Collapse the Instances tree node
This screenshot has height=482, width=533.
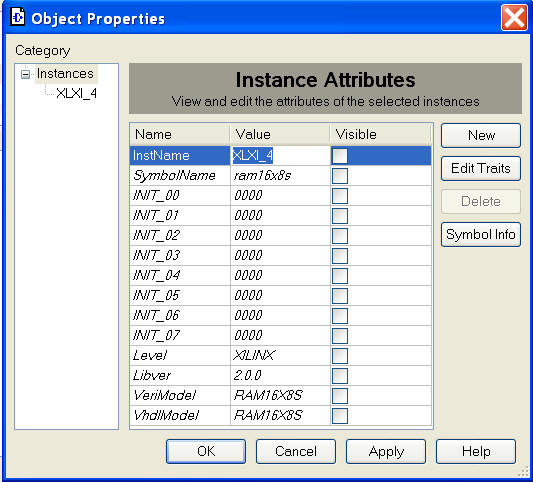(25, 74)
